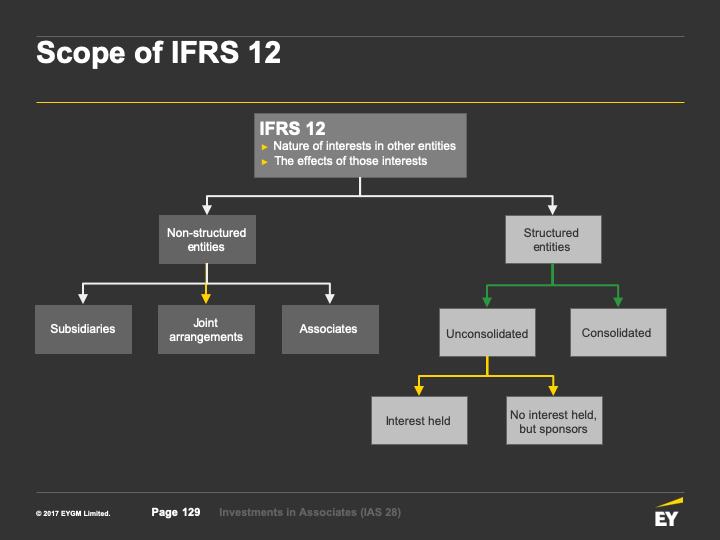This screenshot has height=540, width=720.
Task: Click green arrowhead above Consolidated
Action: (x=618, y=302)
